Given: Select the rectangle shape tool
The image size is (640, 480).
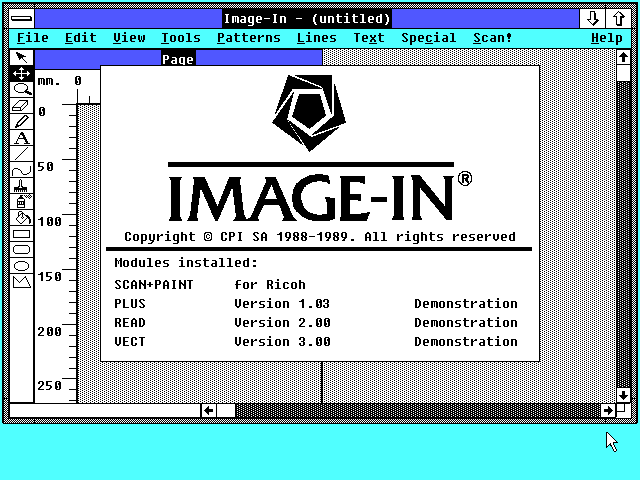Looking at the screenshot, I should click(x=22, y=234).
